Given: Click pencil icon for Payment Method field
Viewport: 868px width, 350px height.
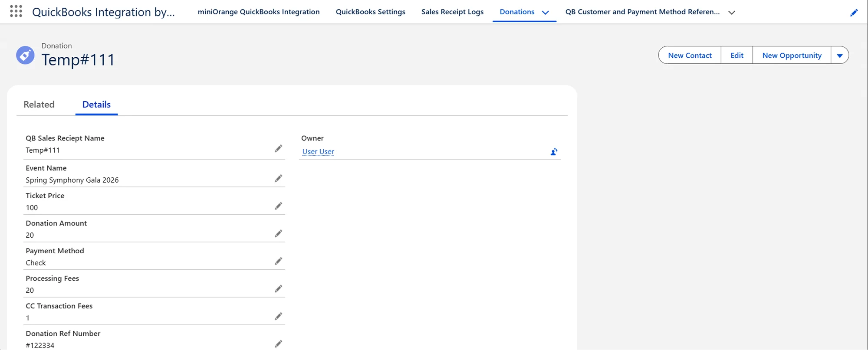Looking at the screenshot, I should tap(278, 261).
